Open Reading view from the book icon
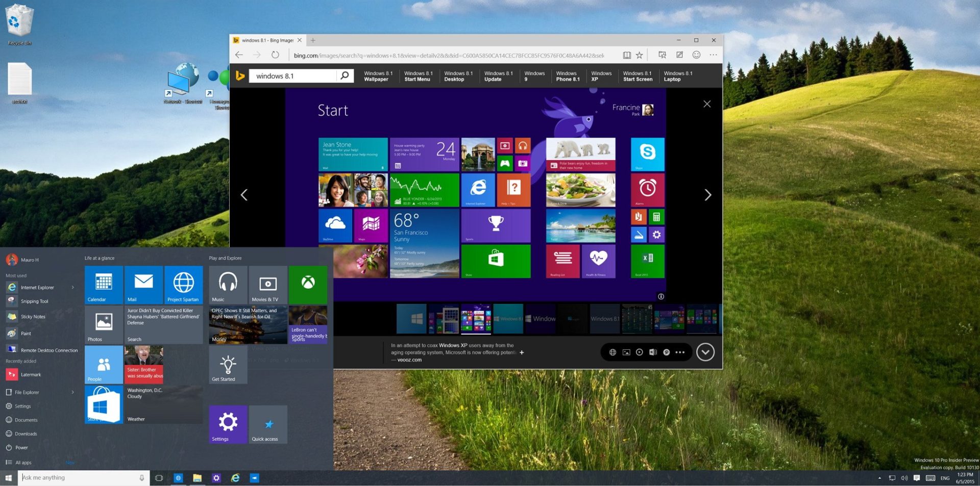Image resolution: width=980 pixels, height=486 pixels. coord(626,55)
